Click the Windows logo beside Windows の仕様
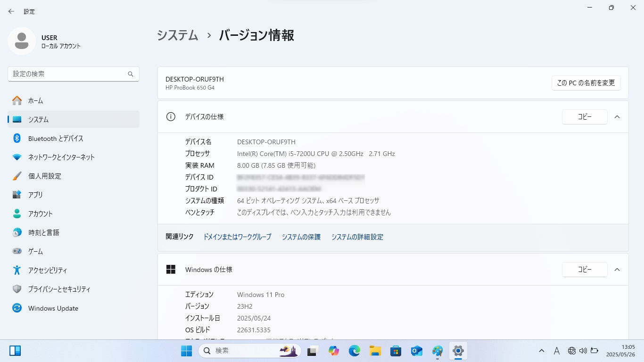The width and height of the screenshot is (644, 362). click(x=171, y=270)
